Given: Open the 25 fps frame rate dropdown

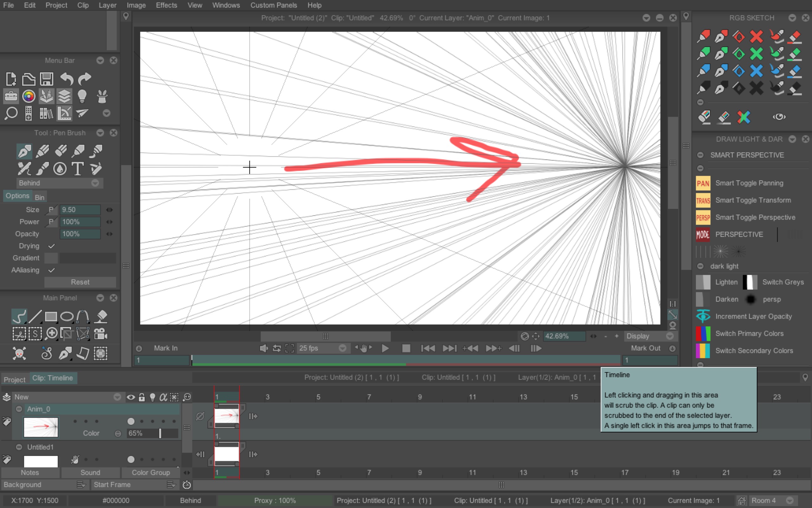Looking at the screenshot, I should [323, 348].
